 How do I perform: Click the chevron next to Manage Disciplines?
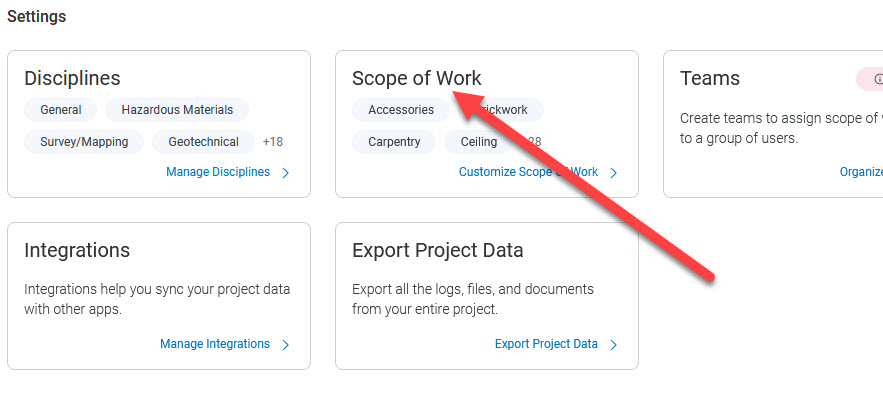286,173
